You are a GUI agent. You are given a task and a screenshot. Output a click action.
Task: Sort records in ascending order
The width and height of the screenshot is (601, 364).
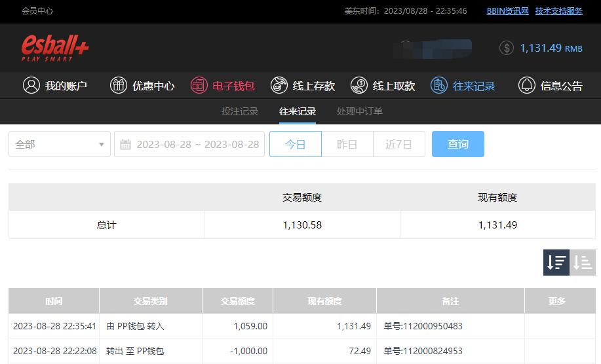[x=583, y=263]
